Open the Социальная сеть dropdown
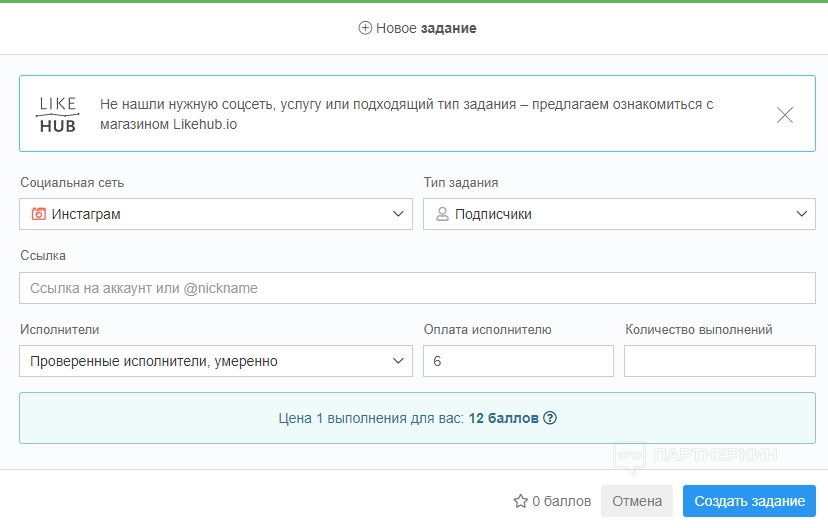 pyautogui.click(x=215, y=214)
